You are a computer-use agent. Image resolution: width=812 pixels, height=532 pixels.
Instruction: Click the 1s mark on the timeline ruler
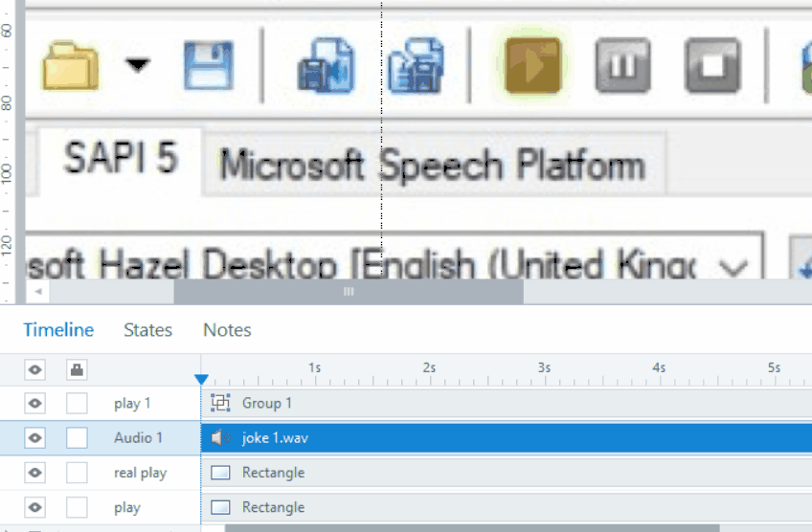[315, 368]
